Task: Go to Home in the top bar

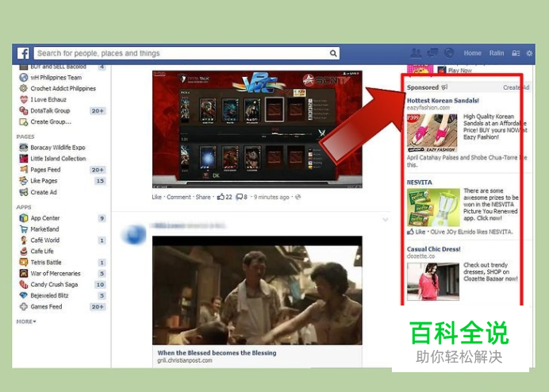Action: pyautogui.click(x=472, y=53)
